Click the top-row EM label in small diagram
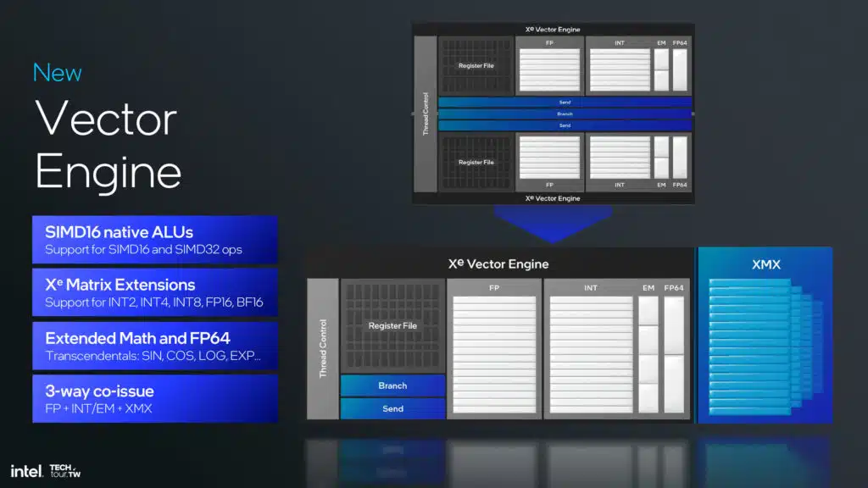868x488 pixels. coord(661,43)
